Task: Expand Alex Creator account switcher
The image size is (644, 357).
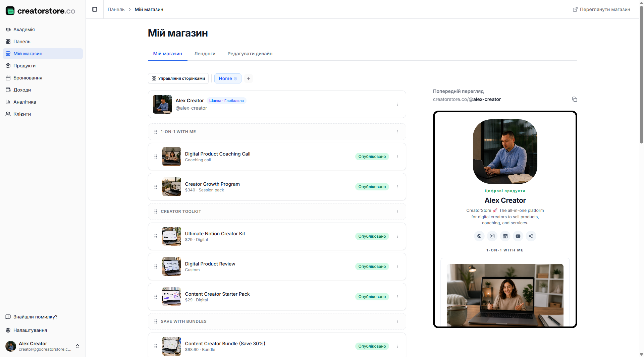Action: 43,346
